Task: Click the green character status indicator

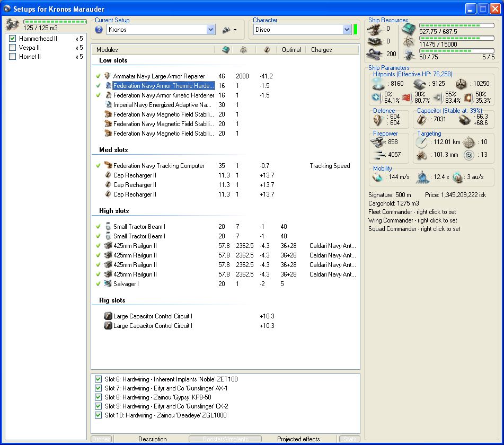Action: (355, 30)
